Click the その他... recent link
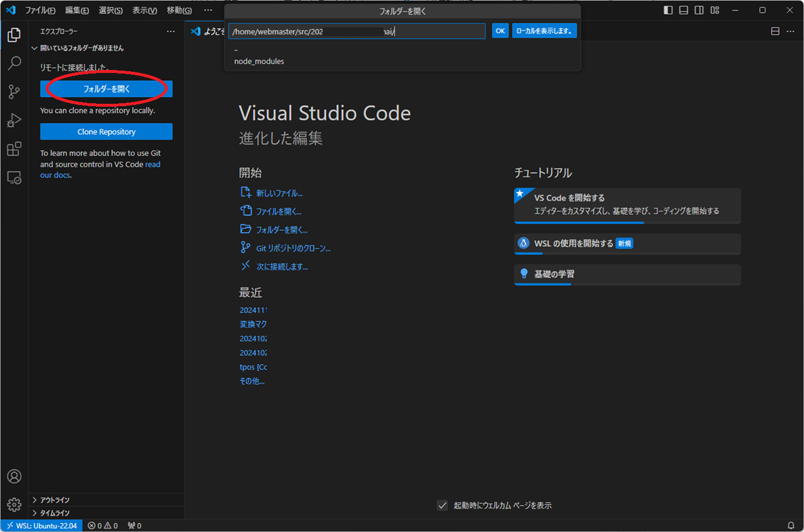 [x=252, y=381]
